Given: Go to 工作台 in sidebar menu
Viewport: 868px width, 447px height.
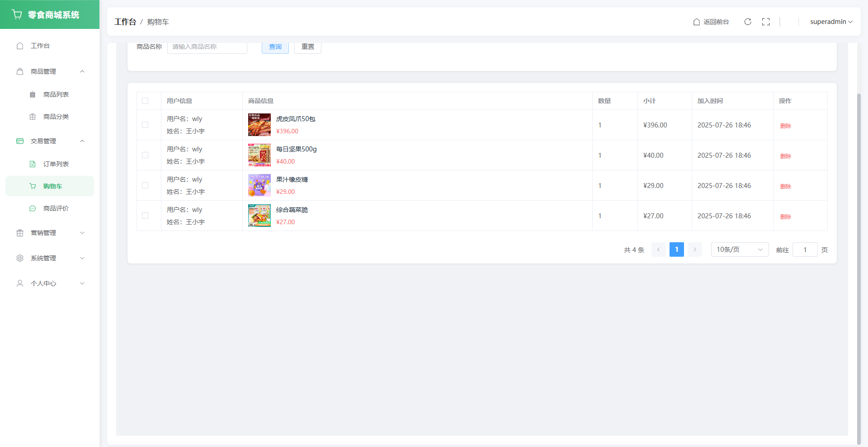Looking at the screenshot, I should click(x=40, y=46).
